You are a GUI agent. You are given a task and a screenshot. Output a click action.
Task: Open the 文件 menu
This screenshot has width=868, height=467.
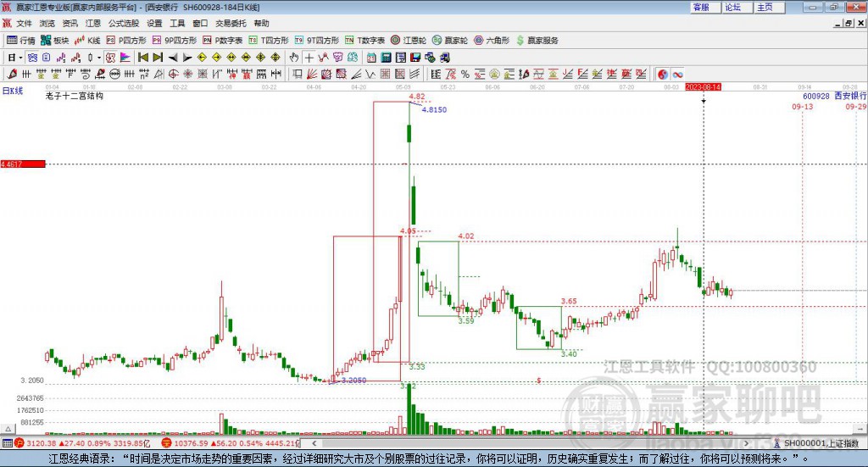pyautogui.click(x=24, y=23)
